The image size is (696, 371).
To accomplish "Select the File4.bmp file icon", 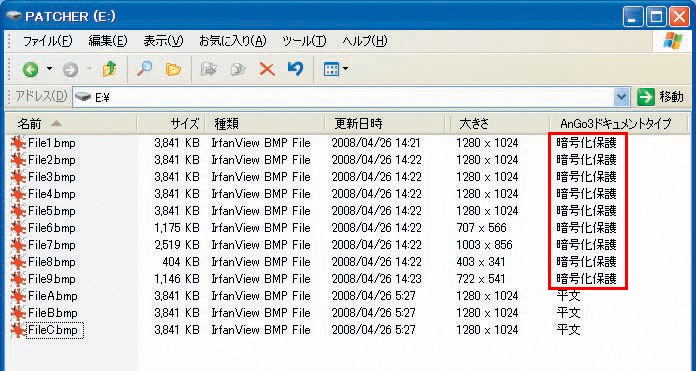I will tap(18, 194).
